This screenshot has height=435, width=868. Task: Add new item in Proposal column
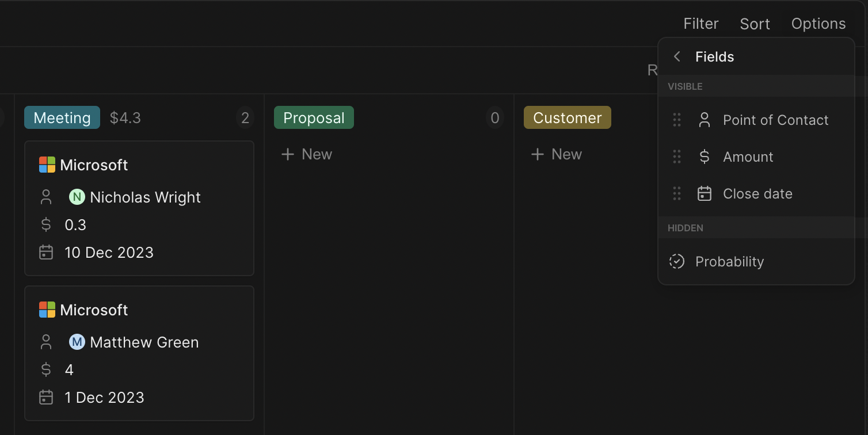[307, 154]
